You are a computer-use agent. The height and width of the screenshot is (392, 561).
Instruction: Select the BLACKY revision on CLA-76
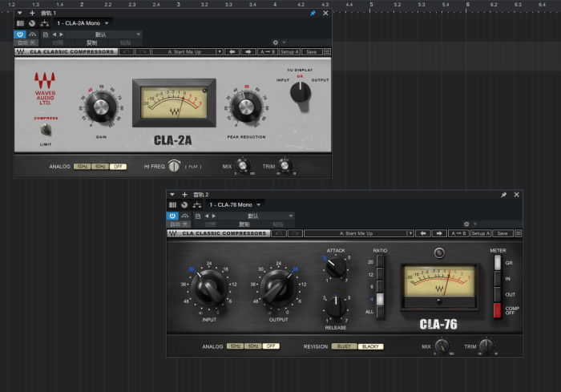pyautogui.click(x=370, y=346)
